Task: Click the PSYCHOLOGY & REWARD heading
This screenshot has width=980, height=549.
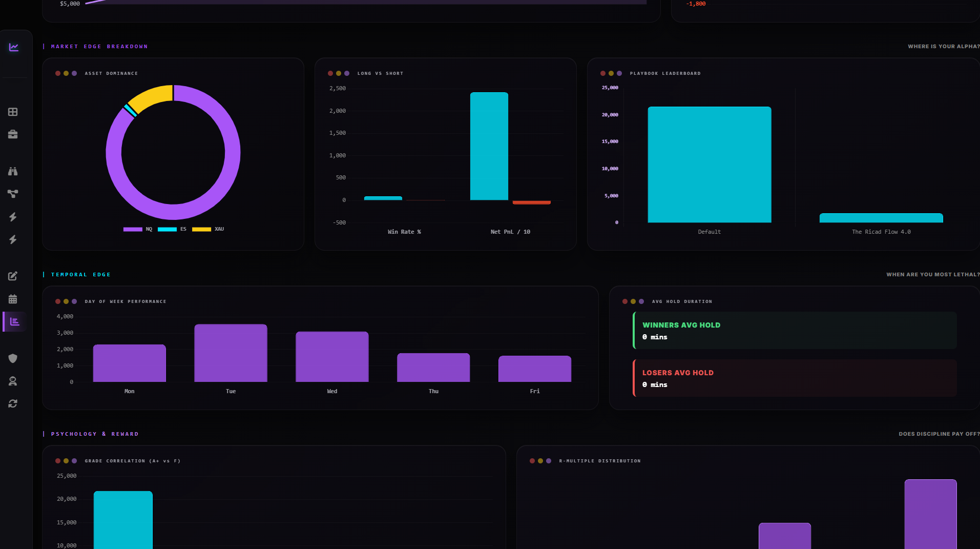Action: pos(95,434)
